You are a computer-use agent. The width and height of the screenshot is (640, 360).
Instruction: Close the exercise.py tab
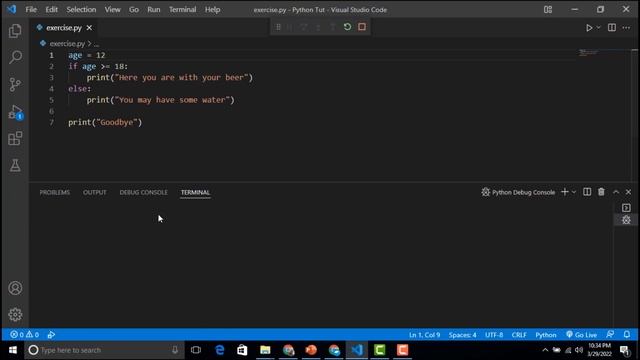coord(89,28)
